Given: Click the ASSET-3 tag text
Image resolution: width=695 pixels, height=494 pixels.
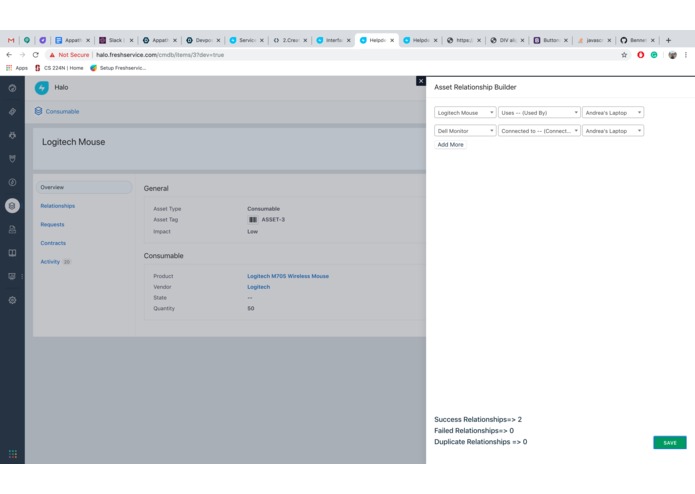Looking at the screenshot, I should pos(273,219).
